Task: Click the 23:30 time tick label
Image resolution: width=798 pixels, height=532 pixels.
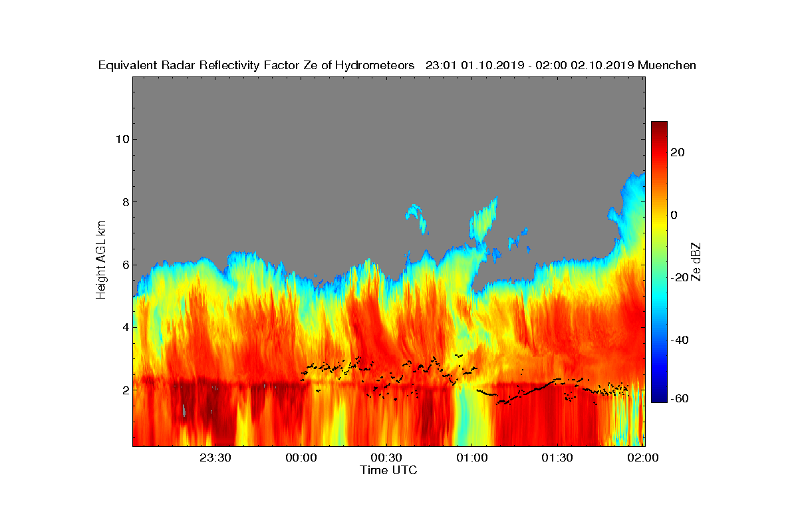Action: coord(215,458)
